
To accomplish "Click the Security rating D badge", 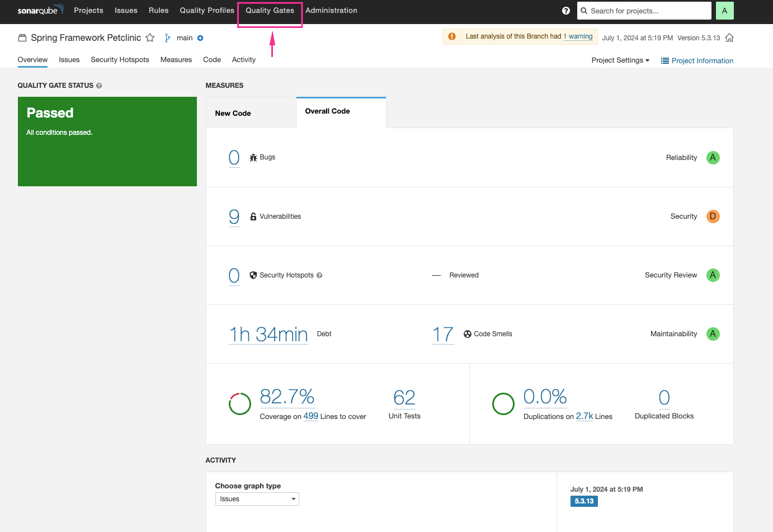I will [713, 216].
